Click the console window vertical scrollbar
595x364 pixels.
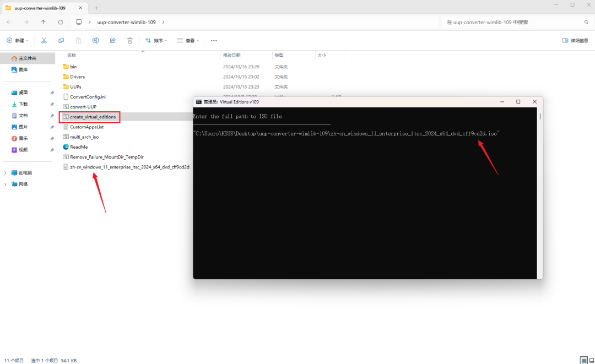click(540, 193)
